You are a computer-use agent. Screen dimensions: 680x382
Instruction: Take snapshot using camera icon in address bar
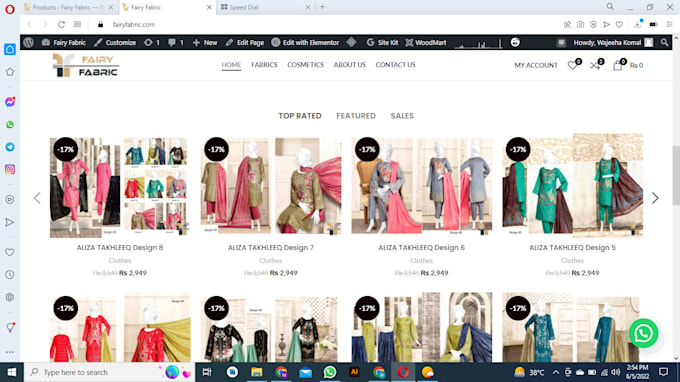[580, 24]
